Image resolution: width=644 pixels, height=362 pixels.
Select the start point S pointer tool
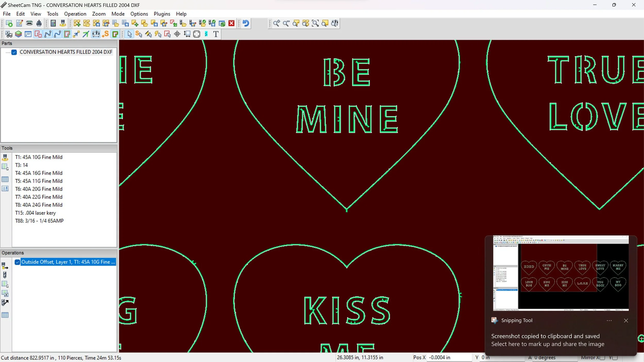click(x=139, y=34)
